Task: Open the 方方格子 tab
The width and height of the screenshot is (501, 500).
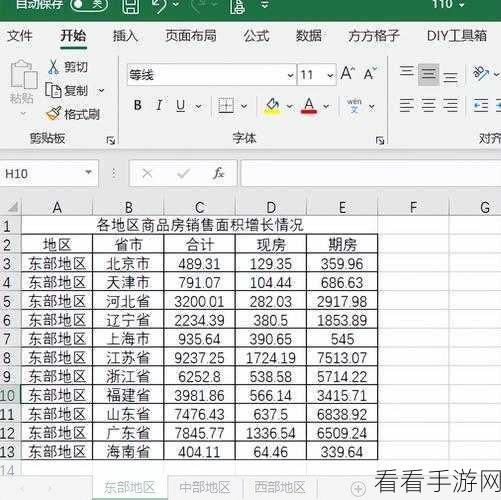Action: click(x=374, y=35)
